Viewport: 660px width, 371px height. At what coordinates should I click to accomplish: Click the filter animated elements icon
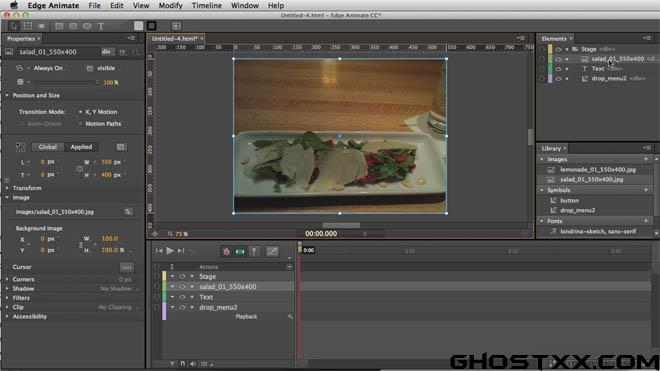172,364
